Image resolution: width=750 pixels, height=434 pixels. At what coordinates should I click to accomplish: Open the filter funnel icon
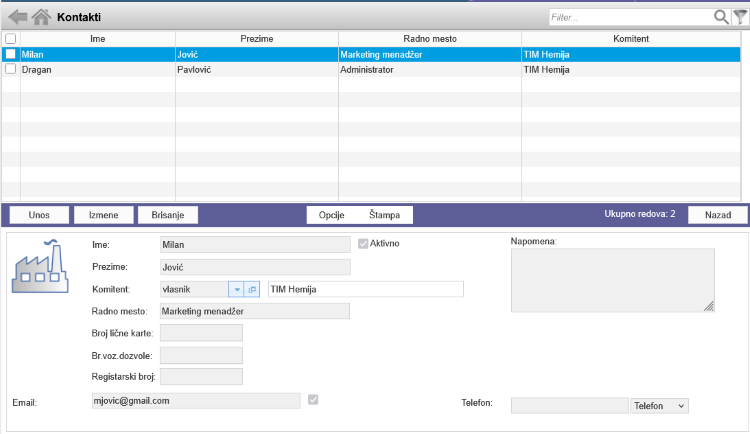tap(740, 17)
